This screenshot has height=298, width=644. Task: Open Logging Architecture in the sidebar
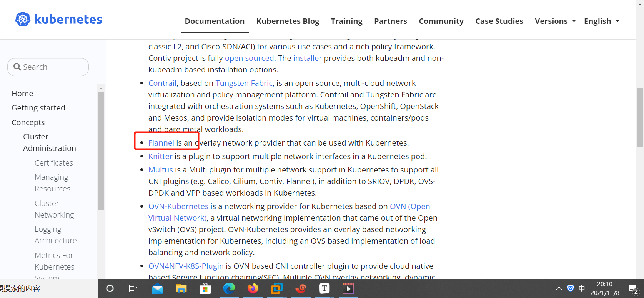click(56, 235)
